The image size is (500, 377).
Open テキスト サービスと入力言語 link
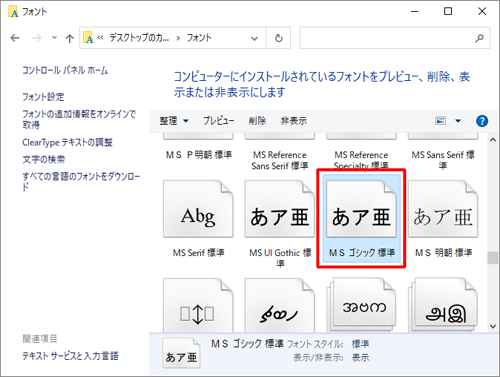(70, 356)
